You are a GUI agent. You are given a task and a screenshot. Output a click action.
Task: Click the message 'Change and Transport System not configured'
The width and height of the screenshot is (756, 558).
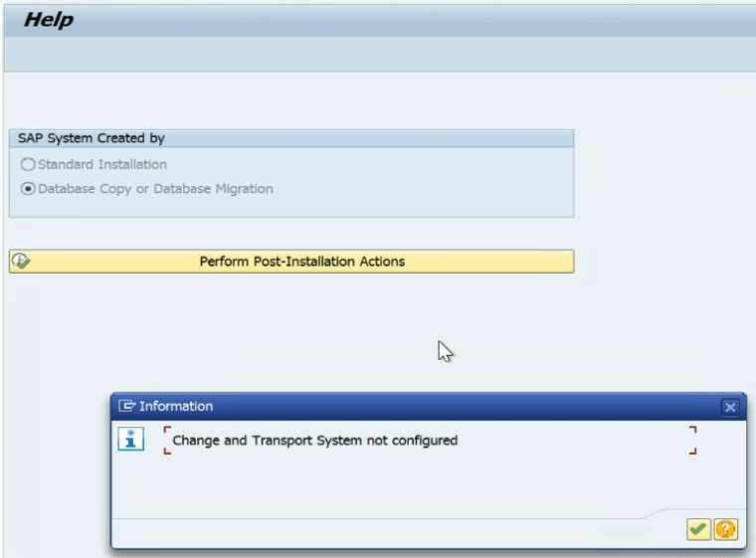[x=315, y=441]
